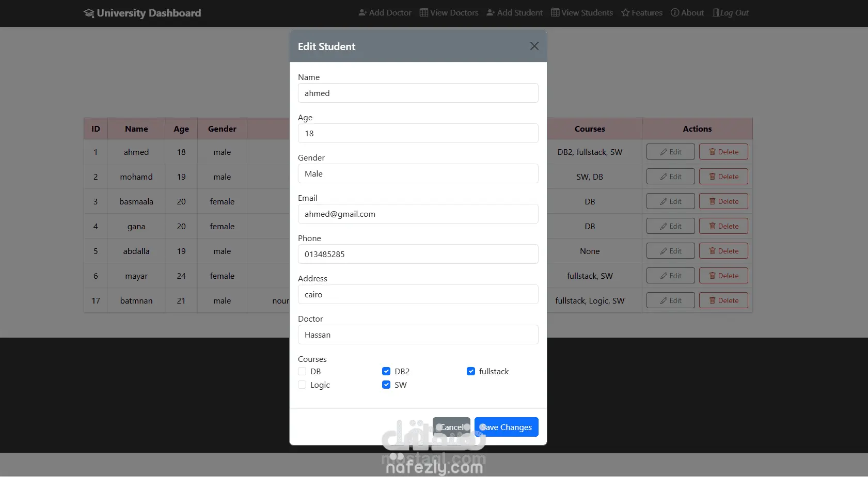This screenshot has height=477, width=868.
Task: Edit the batmnan student row
Action: [x=671, y=300]
